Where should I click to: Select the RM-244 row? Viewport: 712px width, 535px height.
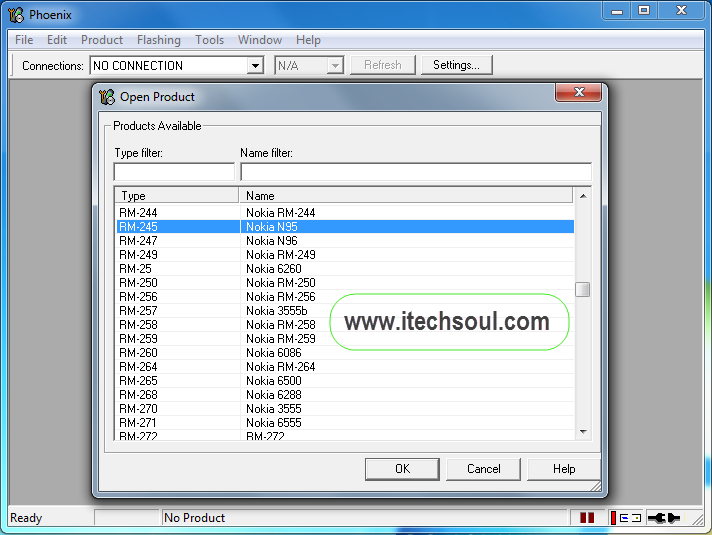click(345, 213)
